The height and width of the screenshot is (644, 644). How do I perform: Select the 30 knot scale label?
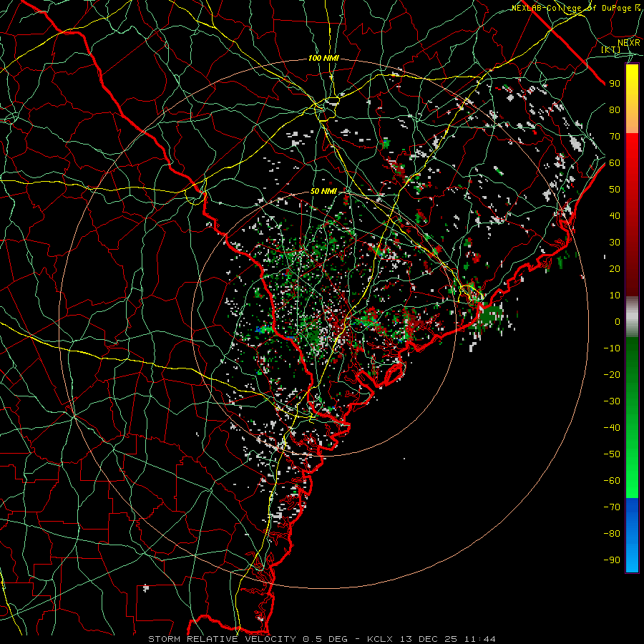coord(615,243)
